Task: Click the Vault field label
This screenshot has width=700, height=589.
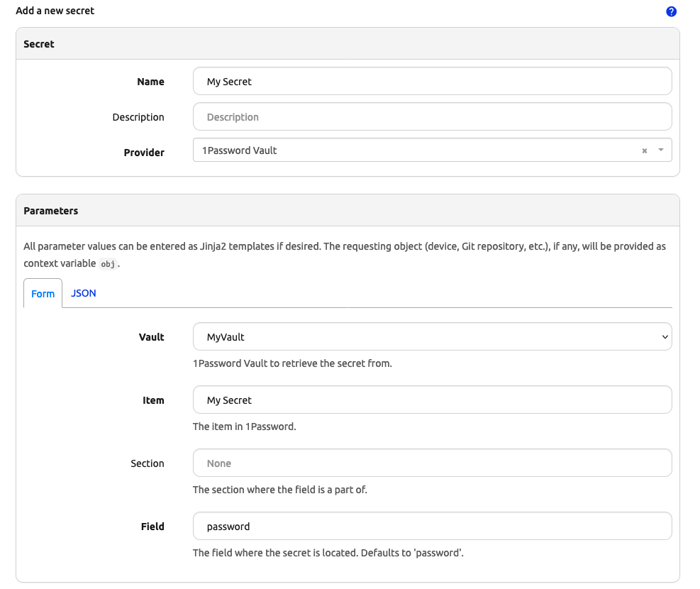Action: click(151, 337)
